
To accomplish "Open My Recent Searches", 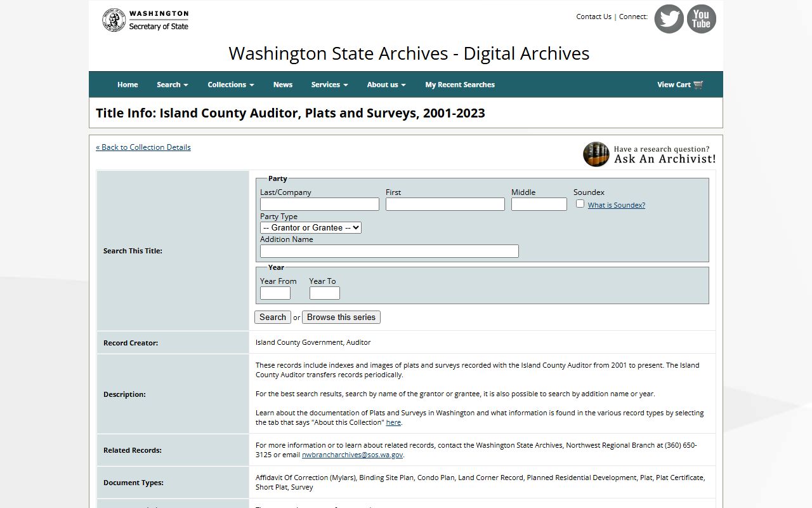I will (x=460, y=84).
